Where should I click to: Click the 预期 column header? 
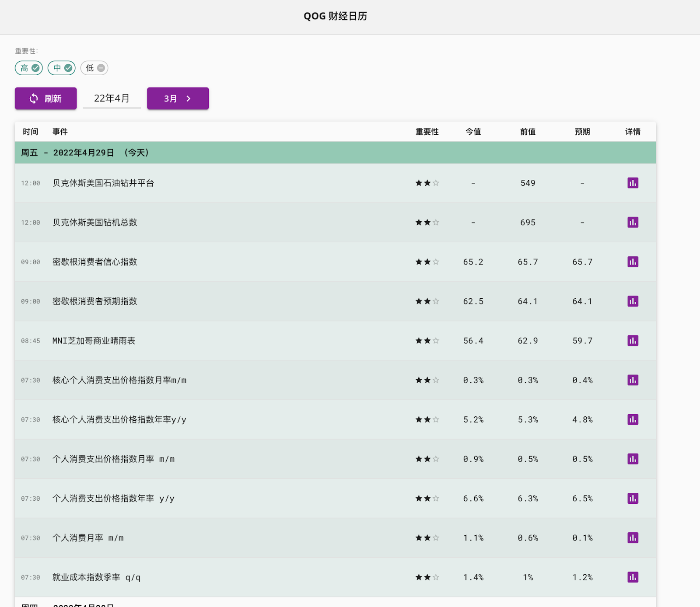click(x=582, y=132)
